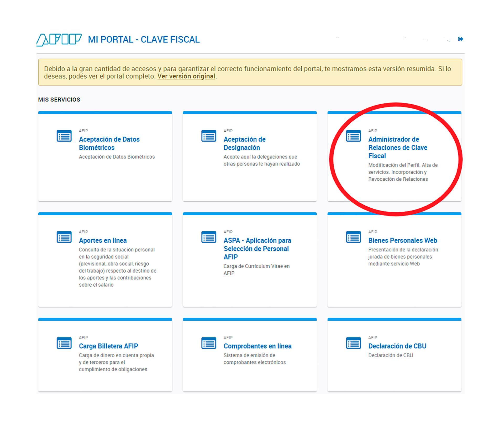Click the Administrador de Relaciones card icon
Viewport: 504px width, 430px height.
tap(353, 136)
